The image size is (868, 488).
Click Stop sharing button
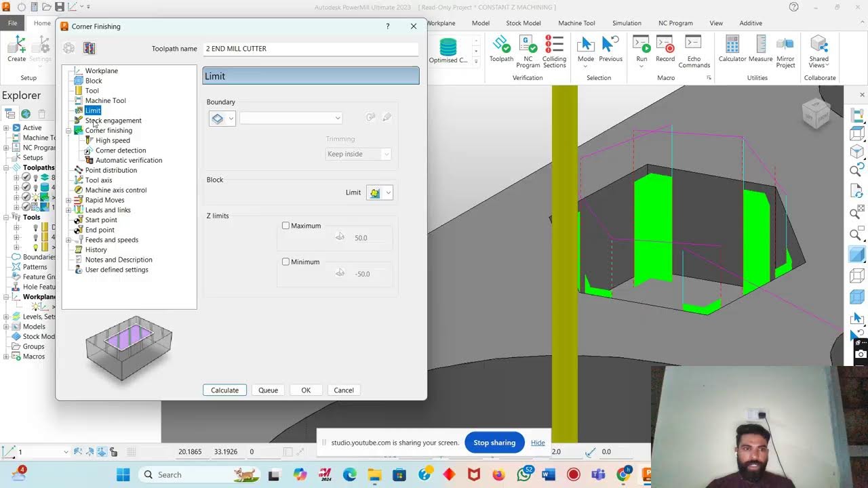click(x=494, y=443)
